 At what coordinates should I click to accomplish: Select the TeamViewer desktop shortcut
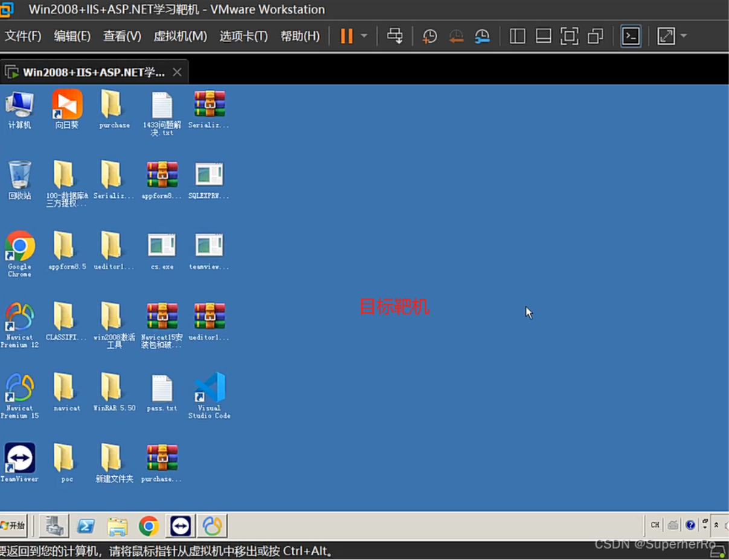click(19, 462)
